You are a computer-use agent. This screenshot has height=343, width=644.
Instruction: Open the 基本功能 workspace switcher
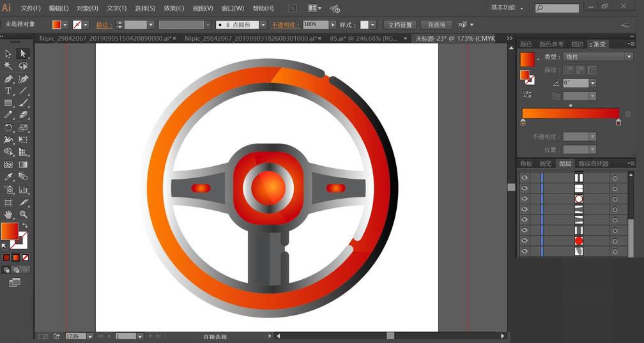507,8
